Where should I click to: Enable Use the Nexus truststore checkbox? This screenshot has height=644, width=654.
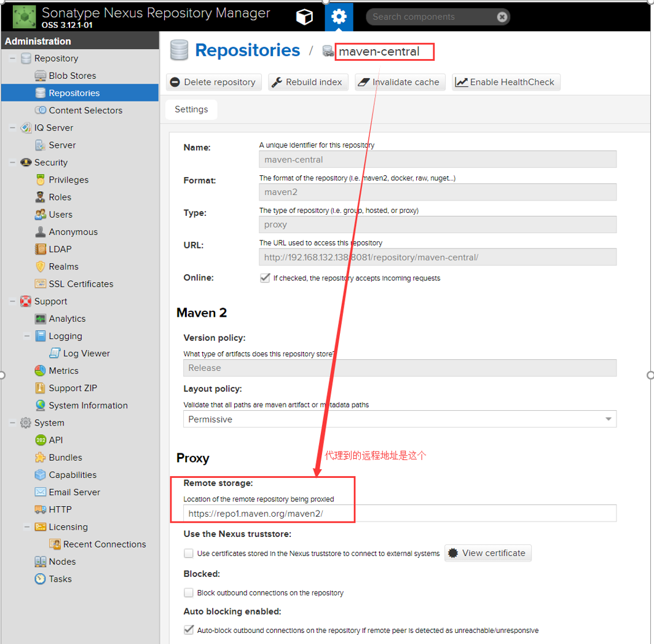click(x=189, y=554)
